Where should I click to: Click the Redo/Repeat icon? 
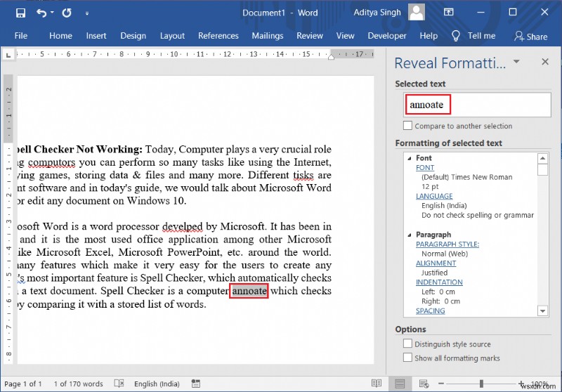[x=67, y=13]
